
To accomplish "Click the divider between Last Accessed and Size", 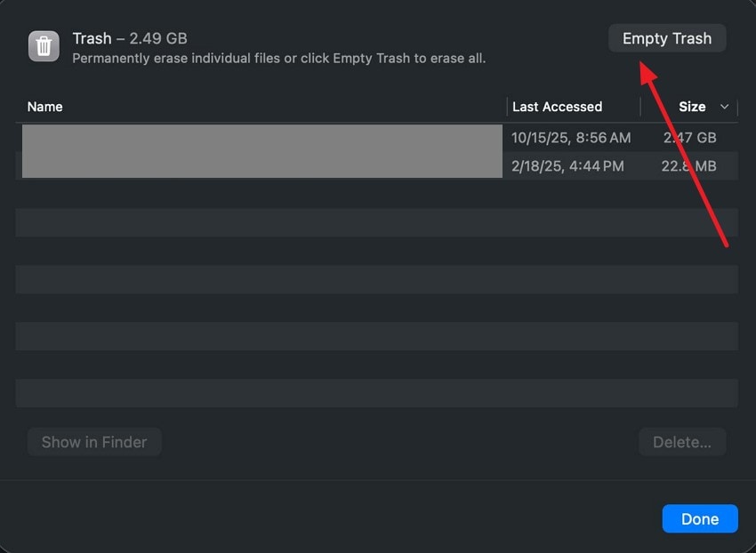I will 640,107.
